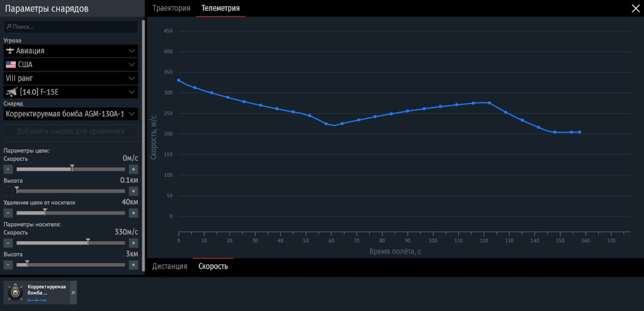Decrease carrier Высота with minus button
The height and width of the screenshot is (311, 644).
tap(8, 265)
